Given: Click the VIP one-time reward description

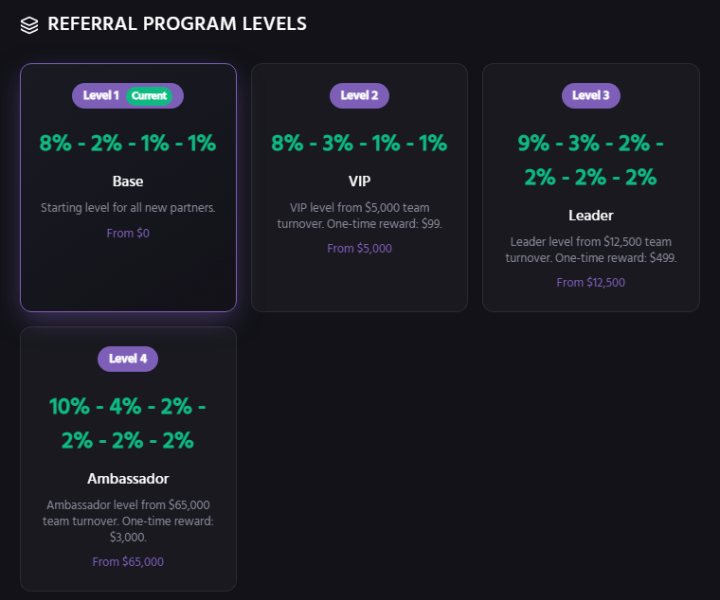Looking at the screenshot, I should coord(359,216).
